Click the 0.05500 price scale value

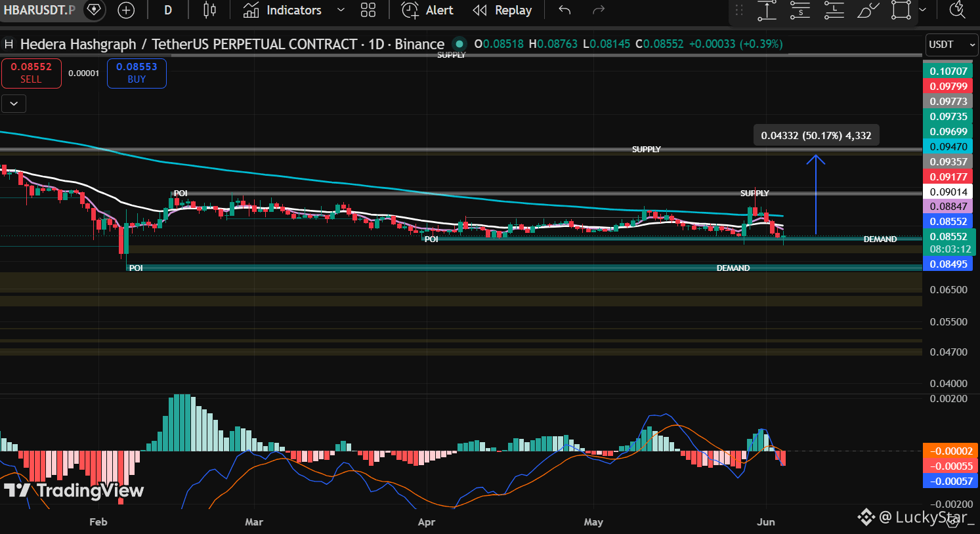coord(948,321)
